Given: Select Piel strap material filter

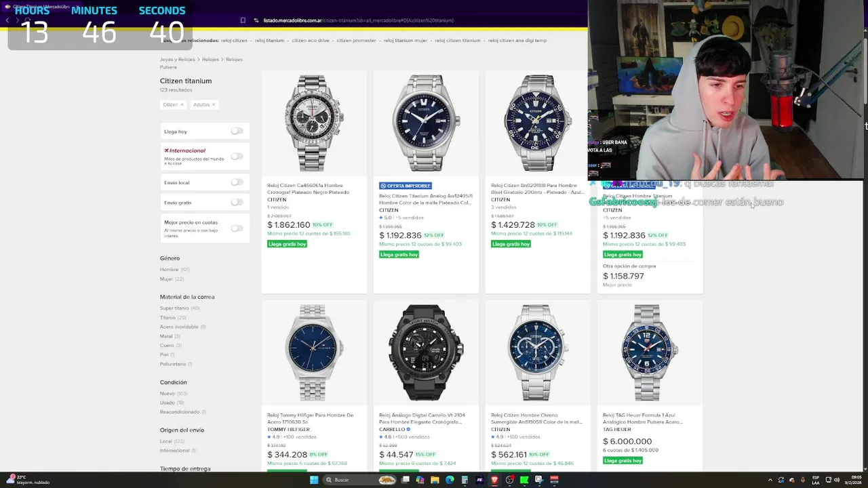Looking at the screenshot, I should (167, 354).
